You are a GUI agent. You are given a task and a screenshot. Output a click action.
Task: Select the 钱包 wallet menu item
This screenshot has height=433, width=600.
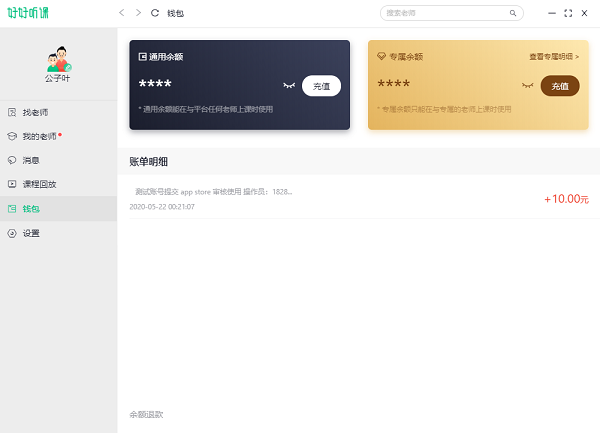coord(59,209)
